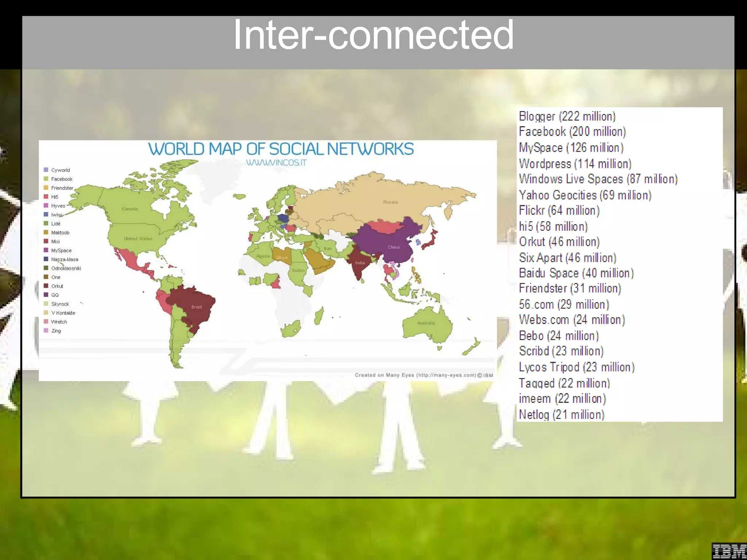
Task: Click the QQ legend color swatch
Action: pos(46,295)
